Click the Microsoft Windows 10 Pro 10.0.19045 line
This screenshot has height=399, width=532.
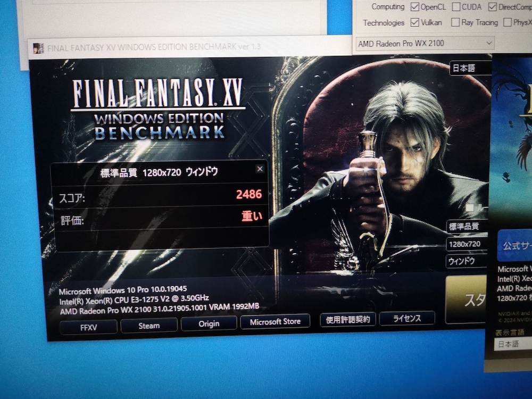(123, 290)
